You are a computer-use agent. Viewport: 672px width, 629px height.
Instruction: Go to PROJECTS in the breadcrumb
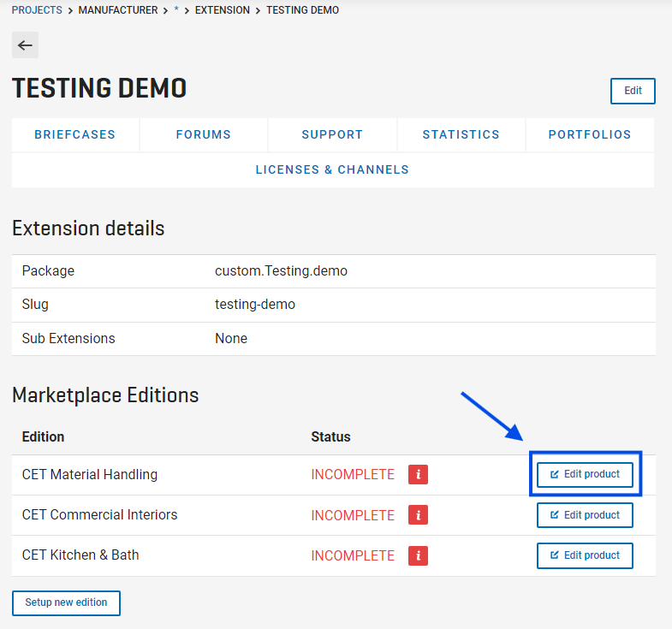pyautogui.click(x=37, y=10)
